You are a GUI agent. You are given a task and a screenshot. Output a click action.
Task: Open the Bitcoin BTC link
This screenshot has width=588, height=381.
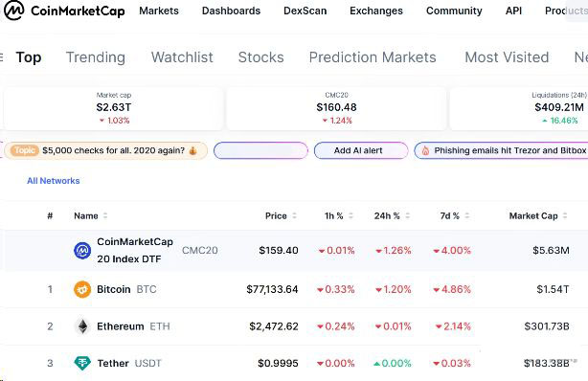click(x=126, y=289)
